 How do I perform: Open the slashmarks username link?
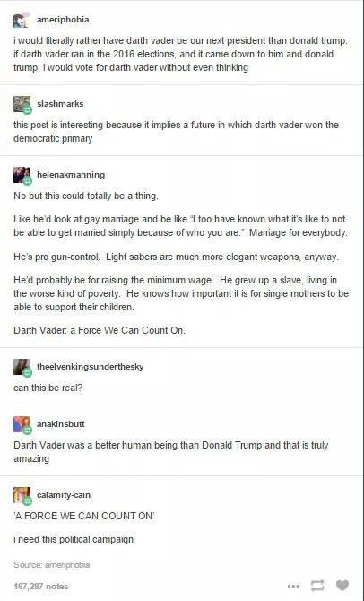click(x=60, y=103)
